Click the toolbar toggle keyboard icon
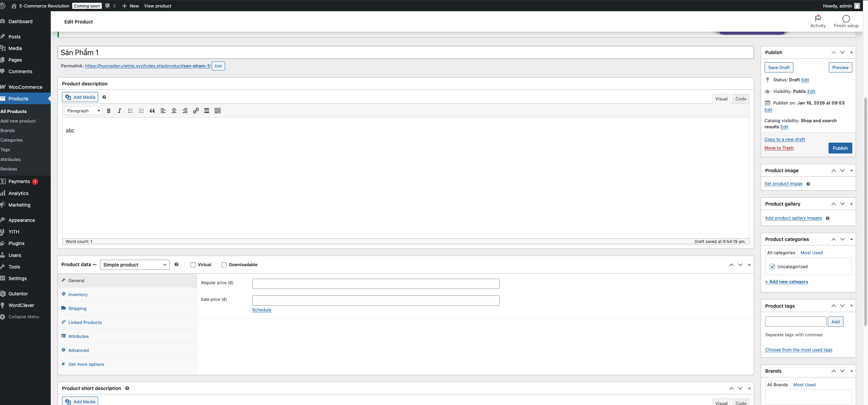 tap(218, 111)
